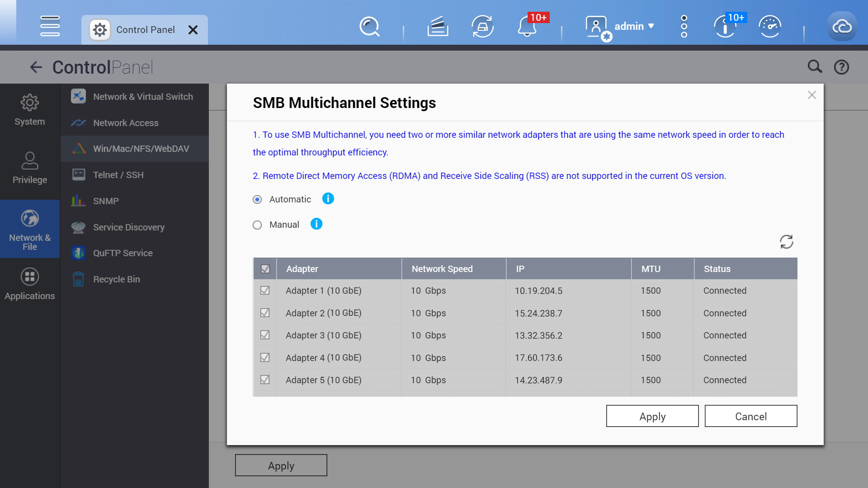
Task: Expand the admin user dropdown
Action: [634, 27]
